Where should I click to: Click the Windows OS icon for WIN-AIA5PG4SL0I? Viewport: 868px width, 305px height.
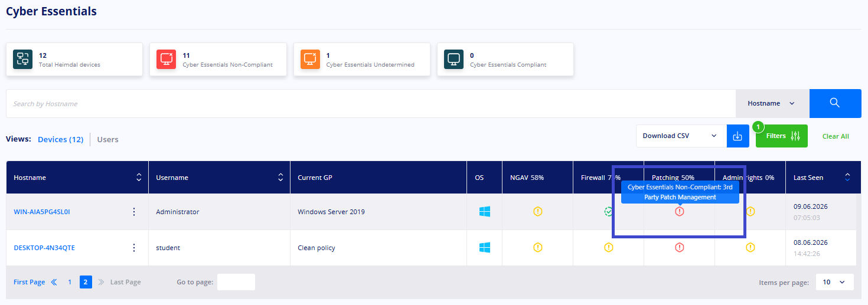tap(485, 211)
